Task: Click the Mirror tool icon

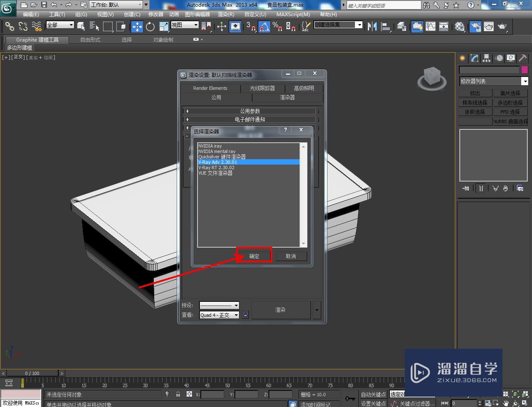Action: point(372,27)
